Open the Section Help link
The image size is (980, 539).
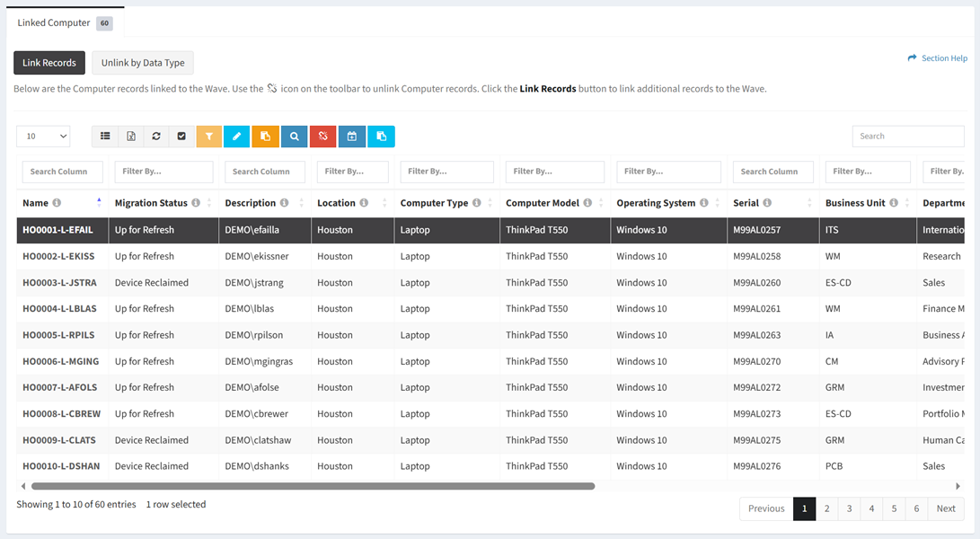tap(937, 58)
